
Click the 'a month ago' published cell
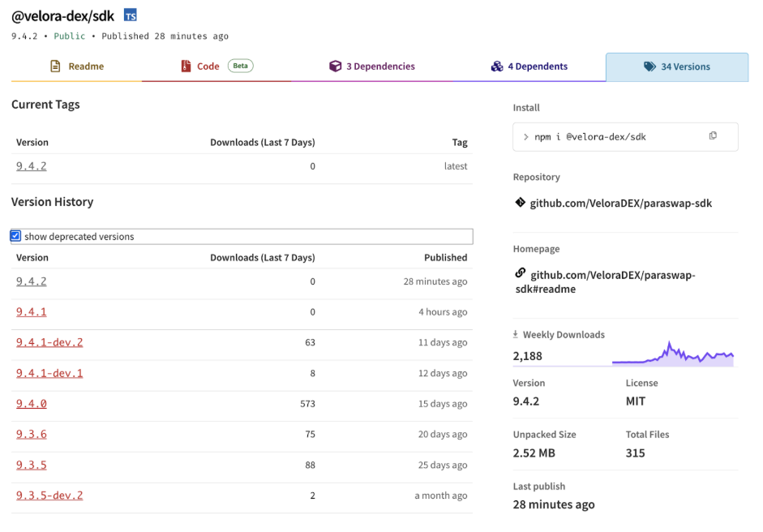coord(441,496)
